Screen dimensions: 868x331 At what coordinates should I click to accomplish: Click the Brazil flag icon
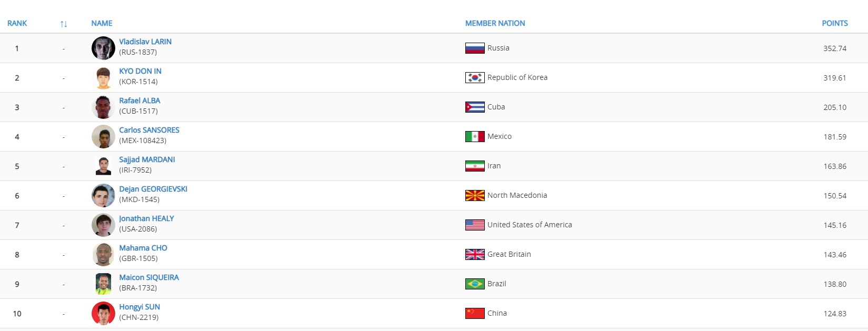(475, 284)
